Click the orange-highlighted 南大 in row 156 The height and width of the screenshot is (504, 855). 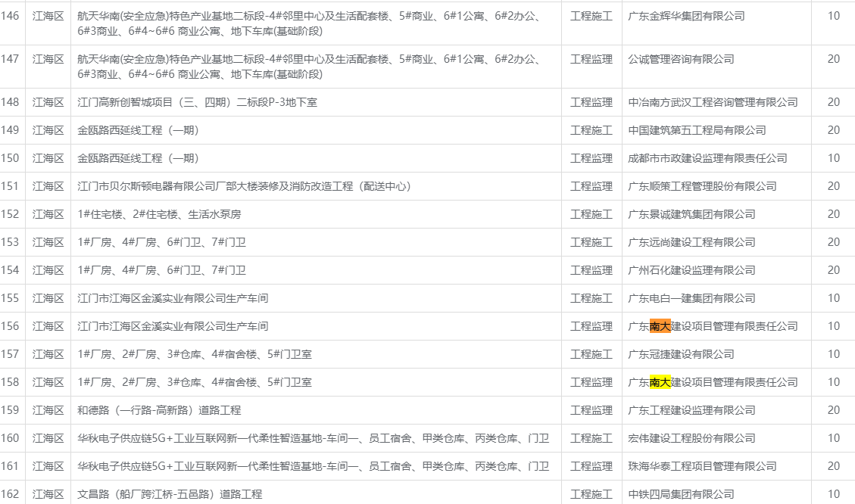(660, 326)
